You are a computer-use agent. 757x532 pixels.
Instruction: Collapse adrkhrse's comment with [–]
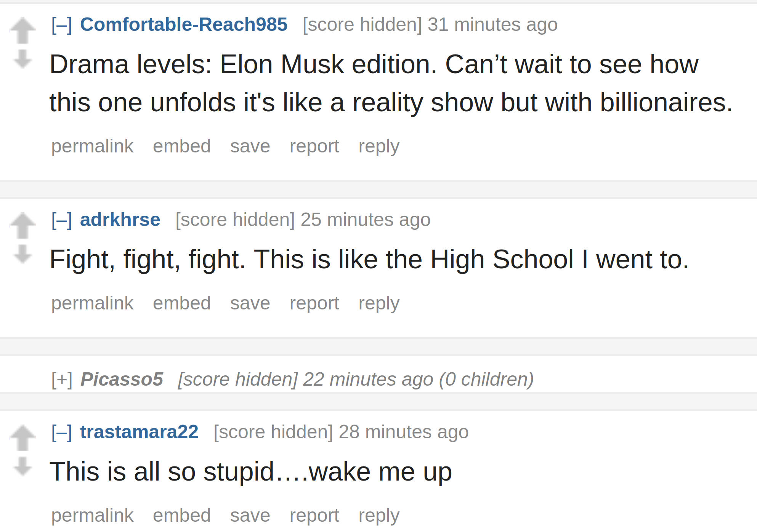point(62,220)
